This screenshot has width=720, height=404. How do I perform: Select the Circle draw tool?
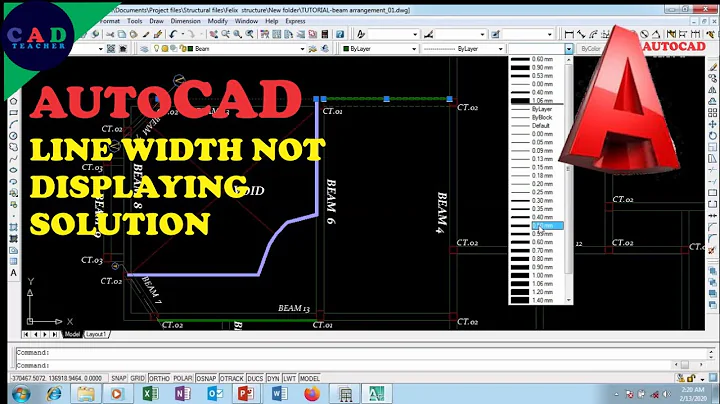click(13, 136)
